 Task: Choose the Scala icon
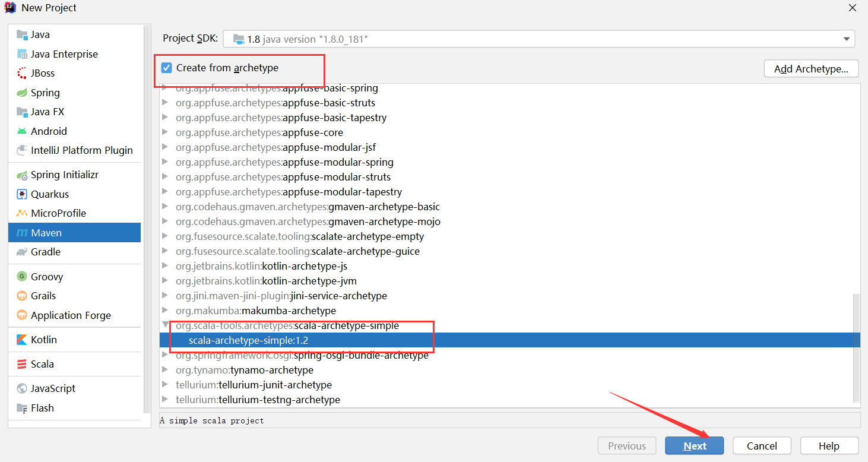point(22,364)
